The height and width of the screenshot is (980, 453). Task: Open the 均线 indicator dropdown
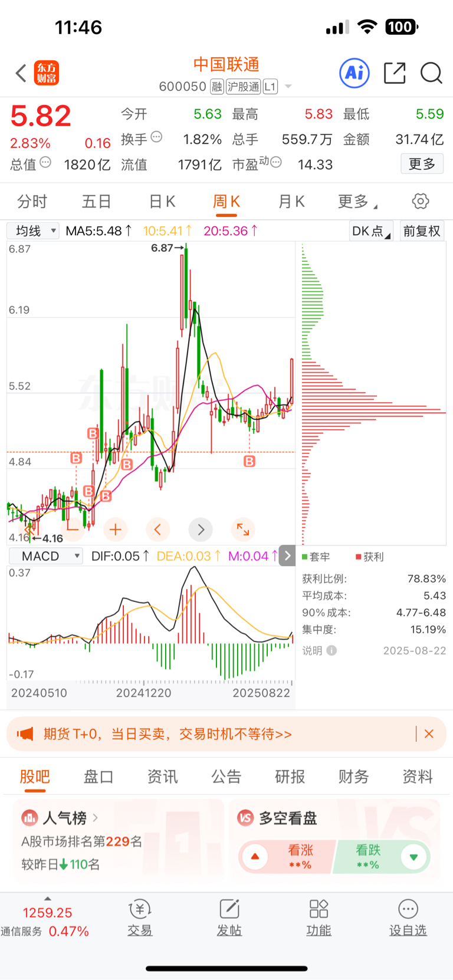coord(34,231)
